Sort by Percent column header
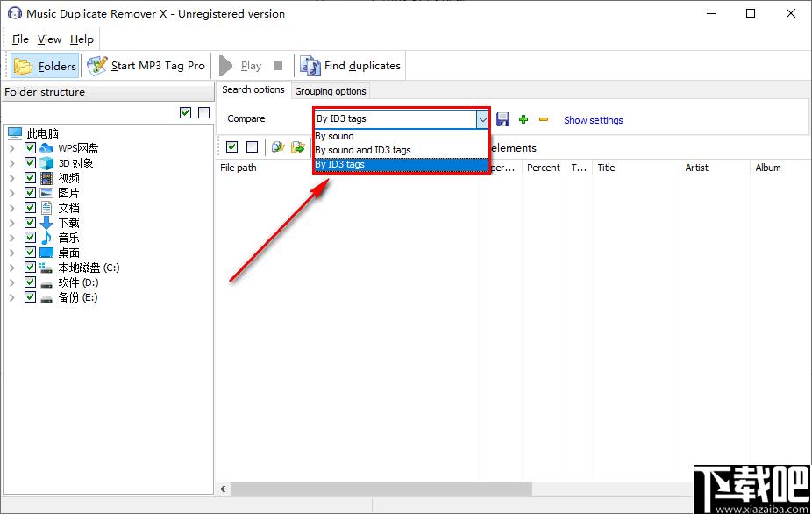This screenshot has height=514, width=812. tap(544, 168)
